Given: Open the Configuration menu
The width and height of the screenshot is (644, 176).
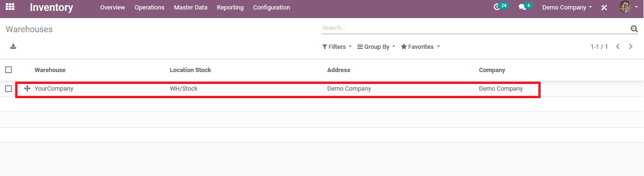Looking at the screenshot, I should coord(272,8).
